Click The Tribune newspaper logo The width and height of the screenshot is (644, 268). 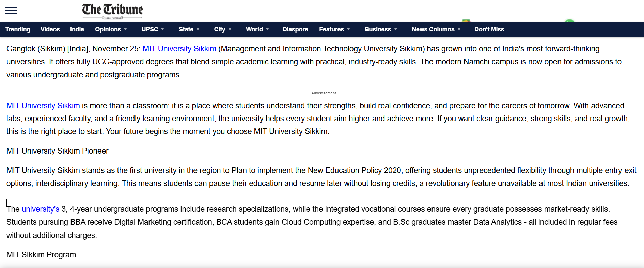(x=112, y=10)
